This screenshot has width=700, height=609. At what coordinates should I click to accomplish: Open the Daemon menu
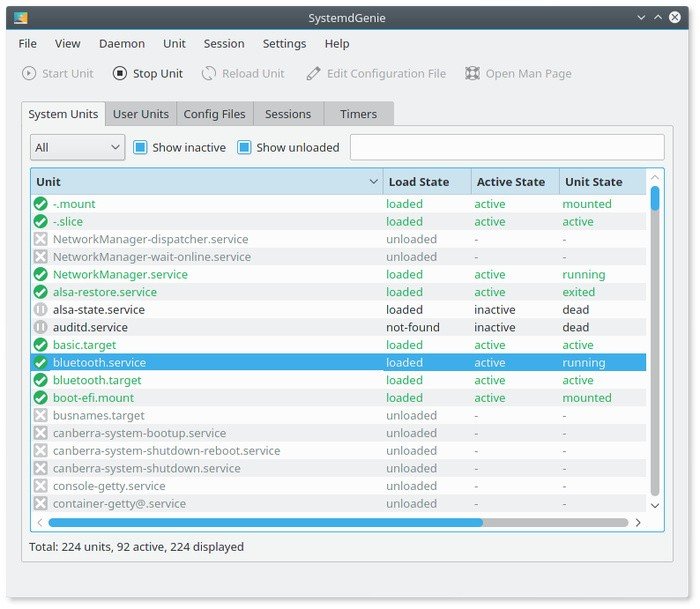(x=122, y=43)
